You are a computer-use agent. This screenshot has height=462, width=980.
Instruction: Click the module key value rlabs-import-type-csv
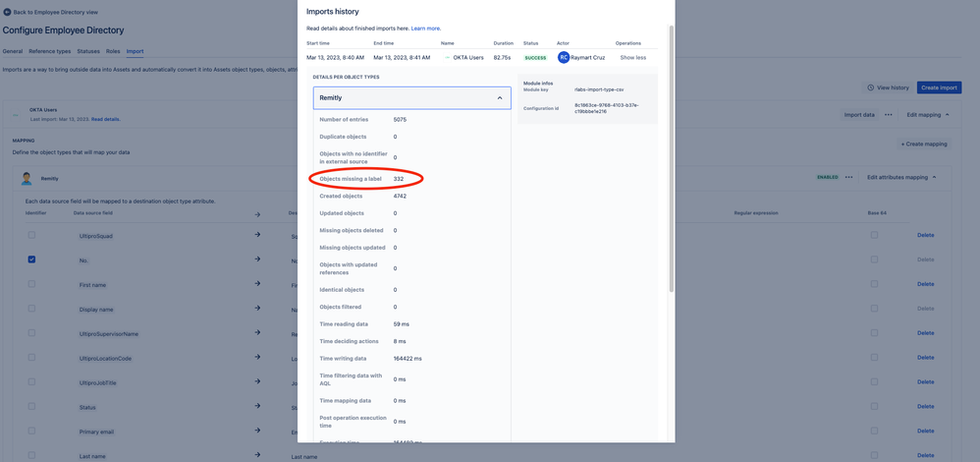(x=599, y=89)
